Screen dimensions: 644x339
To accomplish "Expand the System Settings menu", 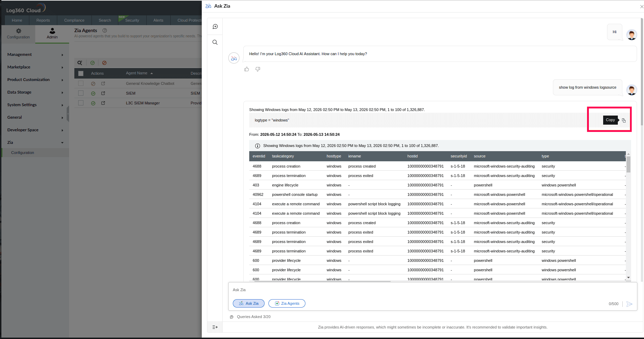I will pyautogui.click(x=35, y=105).
